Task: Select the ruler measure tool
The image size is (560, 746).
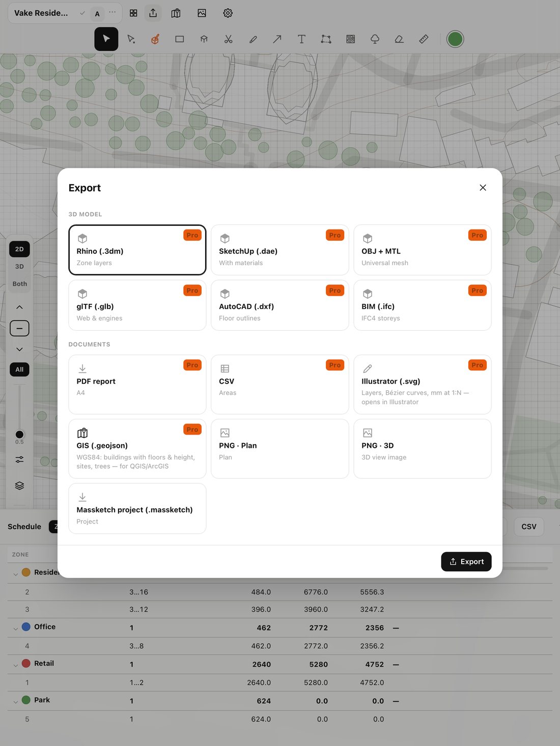Action: point(424,39)
